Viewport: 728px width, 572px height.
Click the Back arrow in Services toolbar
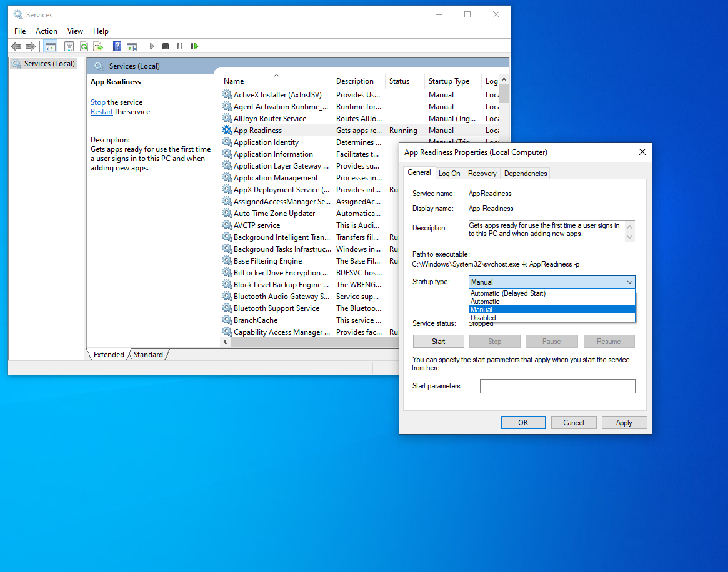pos(16,46)
